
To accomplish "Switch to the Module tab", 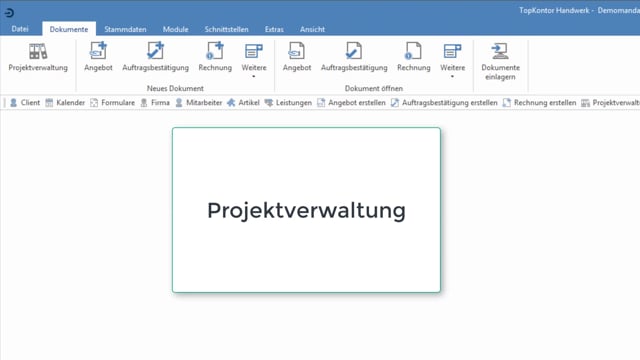I will 176,29.
